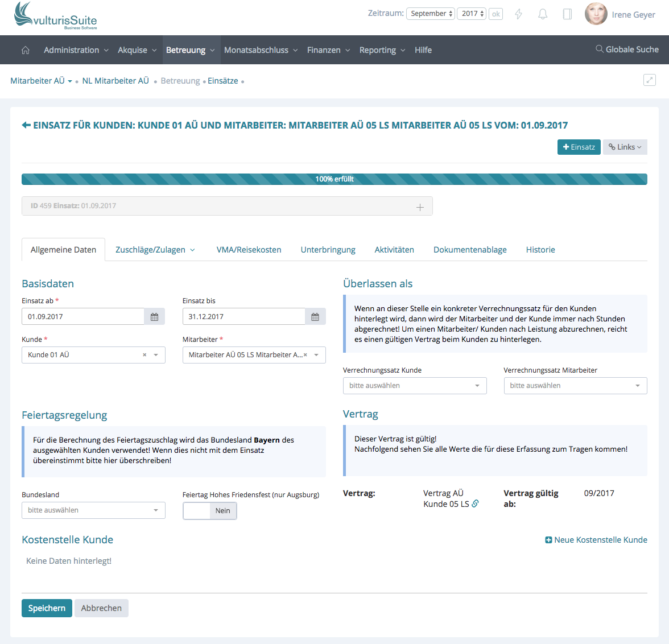
Task: Open the Verrechnungssatz Kunde dropdown
Action: point(415,386)
